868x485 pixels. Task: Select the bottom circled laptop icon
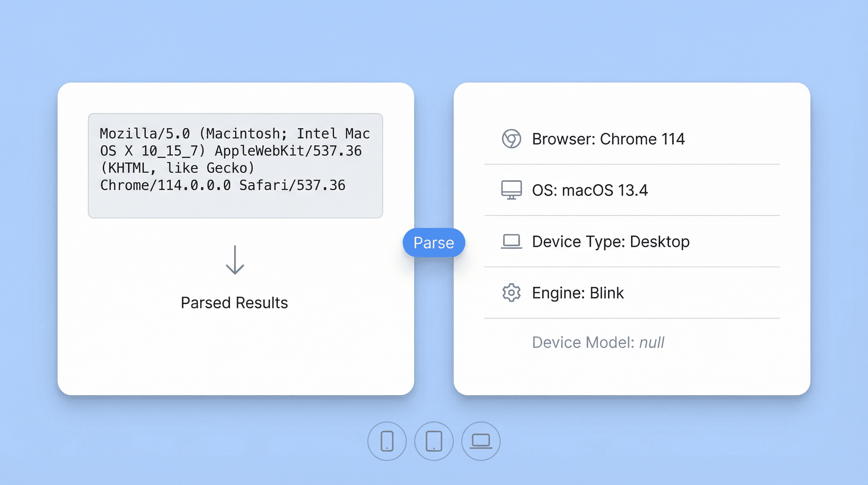tap(481, 441)
